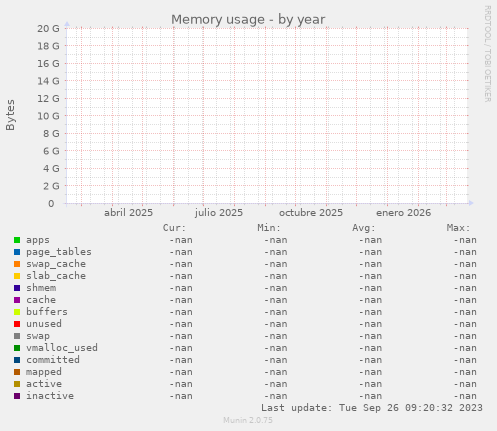Select the 'cache' legend label
Viewport: 497px width, 431px height.
pos(41,300)
